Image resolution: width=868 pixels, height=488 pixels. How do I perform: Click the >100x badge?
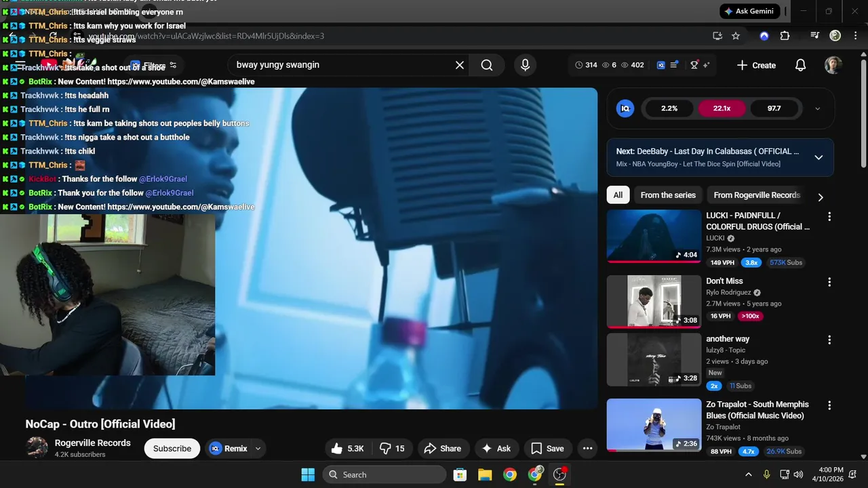point(750,316)
